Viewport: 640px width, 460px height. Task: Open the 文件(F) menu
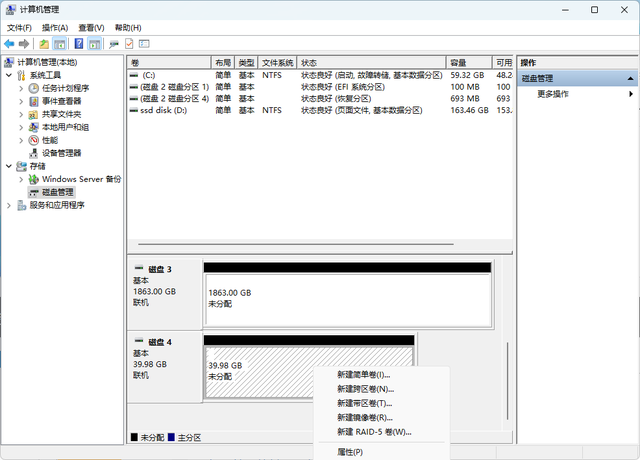coord(19,28)
